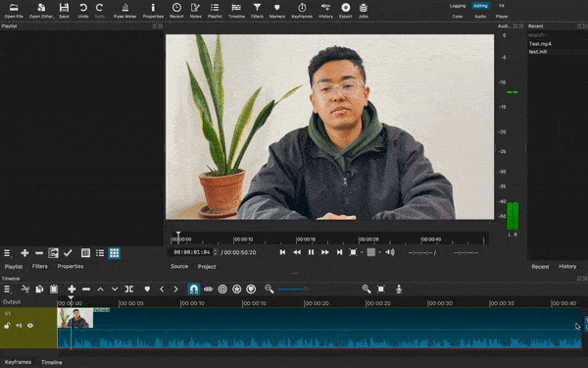Zoom out the timeline with magnifier minus
The height and width of the screenshot is (368, 588).
(x=269, y=289)
